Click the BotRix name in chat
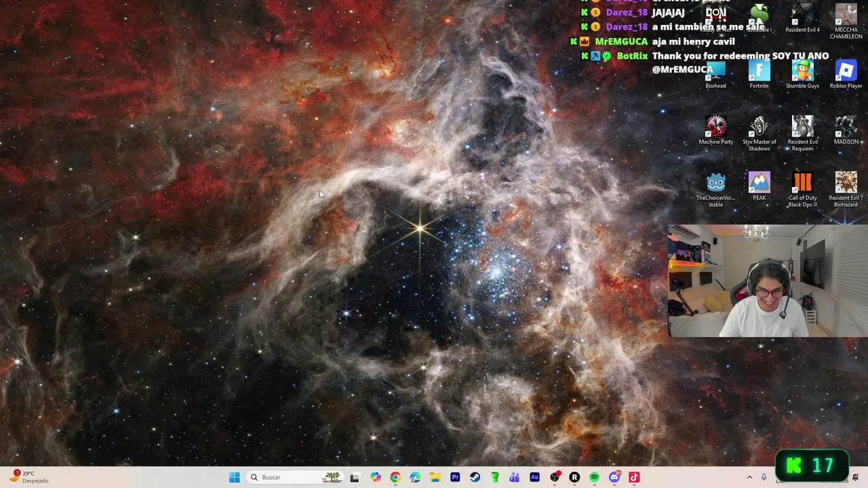 click(632, 56)
